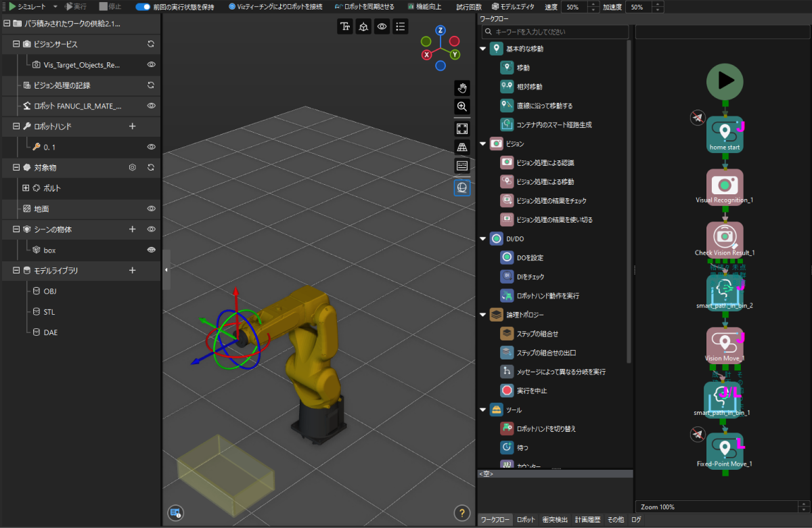Click the モデルエディタ button
Viewport: 812px width, 528px height.
click(513, 7)
